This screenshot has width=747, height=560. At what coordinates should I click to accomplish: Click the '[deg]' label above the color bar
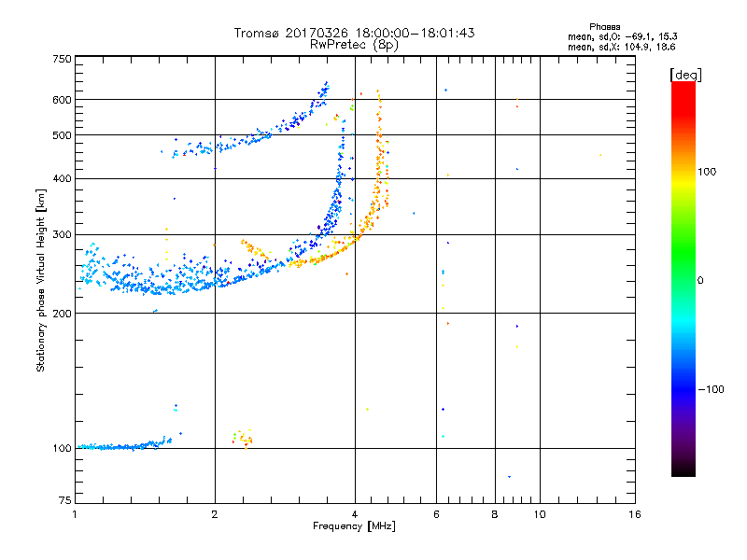[685, 75]
